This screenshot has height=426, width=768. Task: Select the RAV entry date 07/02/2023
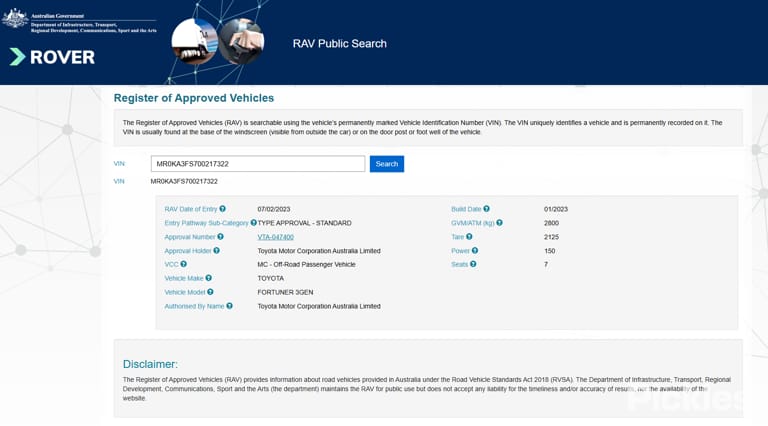[274, 209]
